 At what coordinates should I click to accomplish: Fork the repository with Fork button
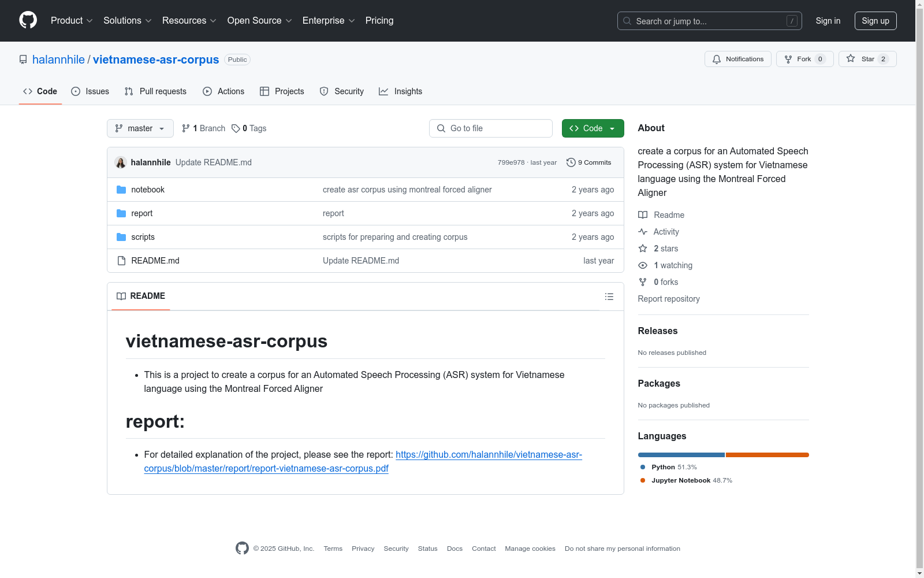click(x=805, y=59)
